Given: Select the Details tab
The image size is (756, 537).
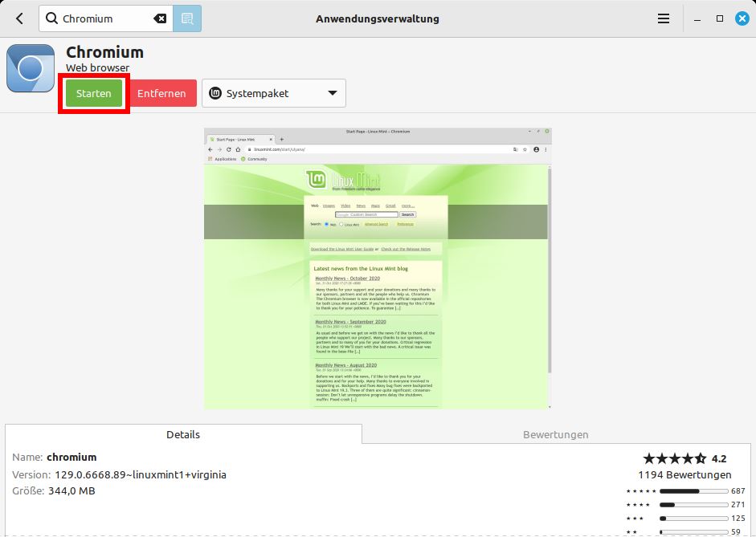Looking at the screenshot, I should [x=183, y=433].
